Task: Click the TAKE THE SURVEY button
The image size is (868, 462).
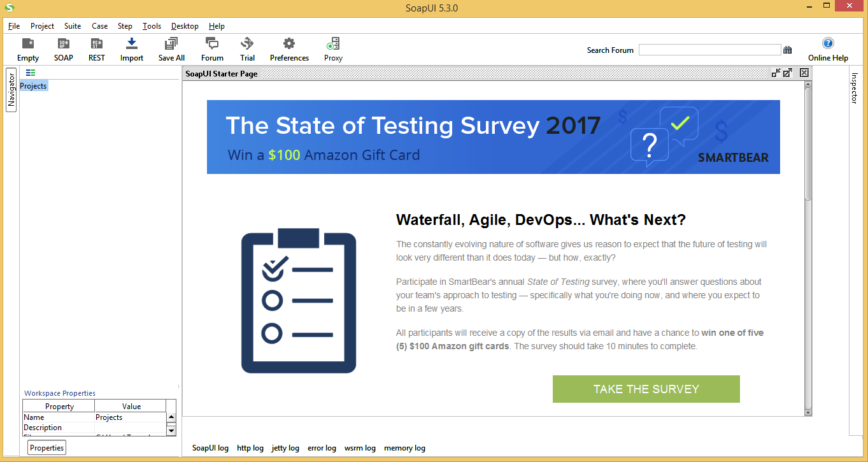Action: [x=645, y=389]
